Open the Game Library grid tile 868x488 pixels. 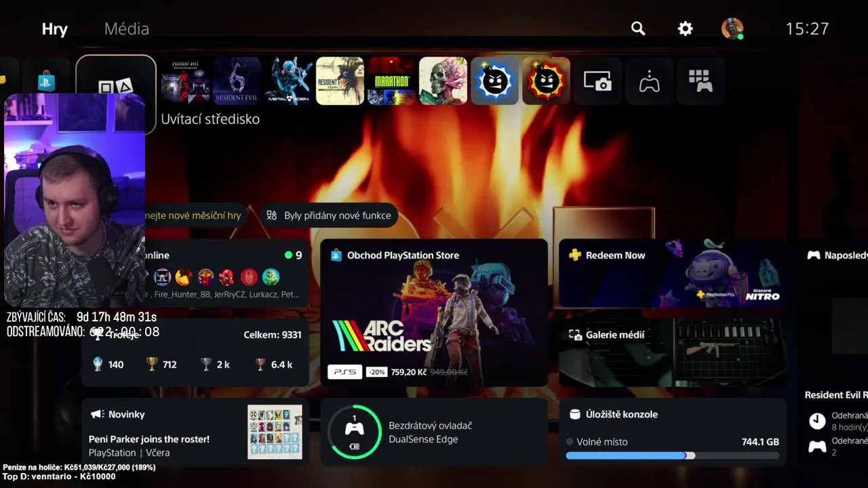point(701,81)
